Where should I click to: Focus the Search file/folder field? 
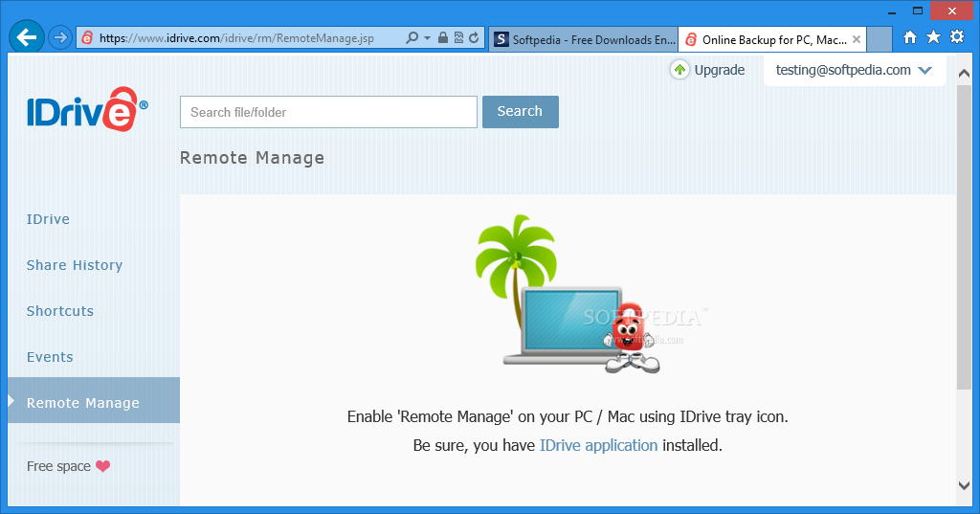point(329,112)
